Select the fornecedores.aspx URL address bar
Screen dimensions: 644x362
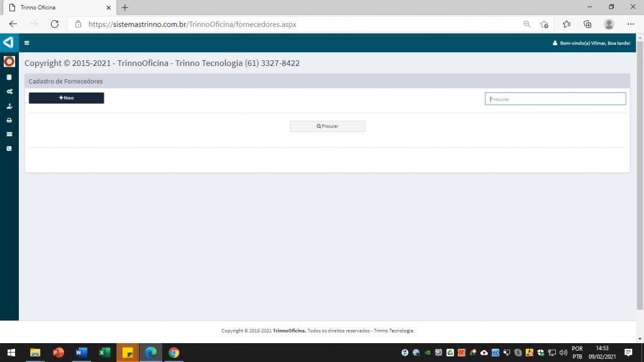click(192, 25)
